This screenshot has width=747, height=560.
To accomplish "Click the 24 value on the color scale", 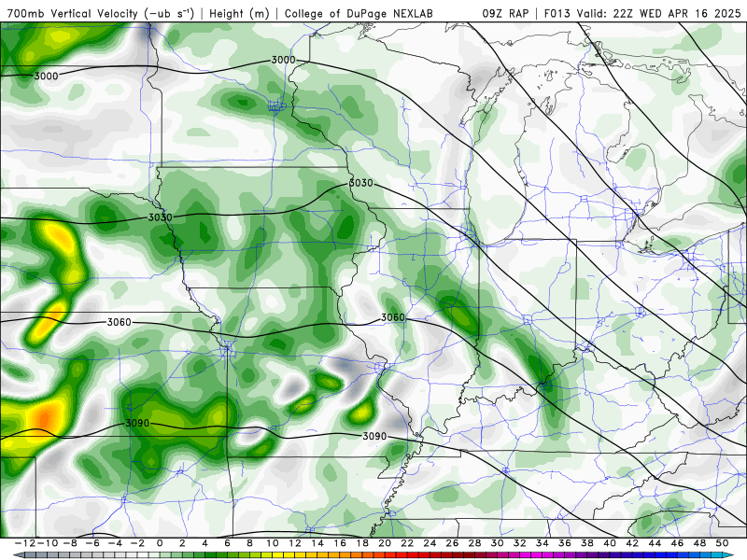I will click(x=430, y=543).
